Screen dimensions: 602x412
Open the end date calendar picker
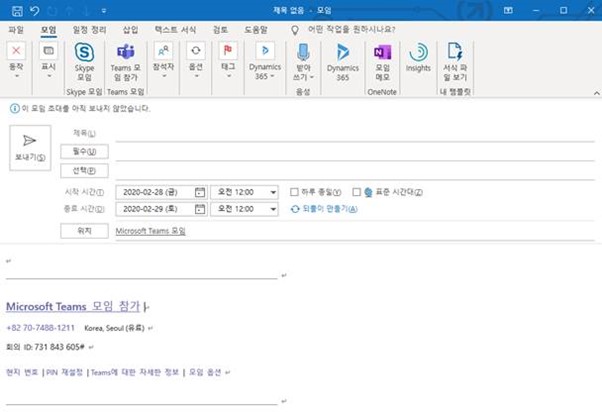[200, 209]
